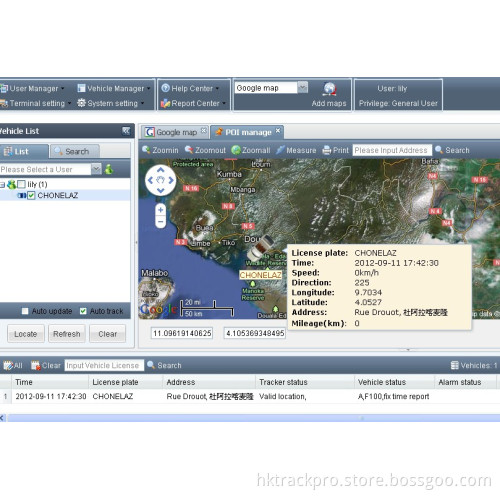Click the Vehicles: 1 counter icon
Screen dimensions: 500x500
click(454, 365)
